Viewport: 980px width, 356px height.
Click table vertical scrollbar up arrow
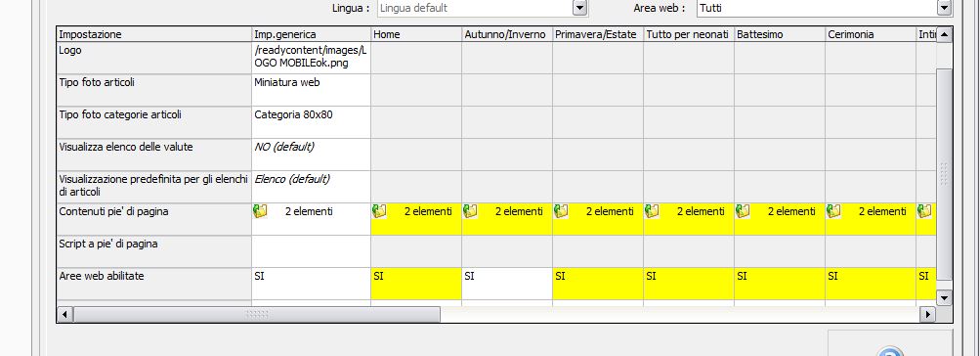pos(944,34)
